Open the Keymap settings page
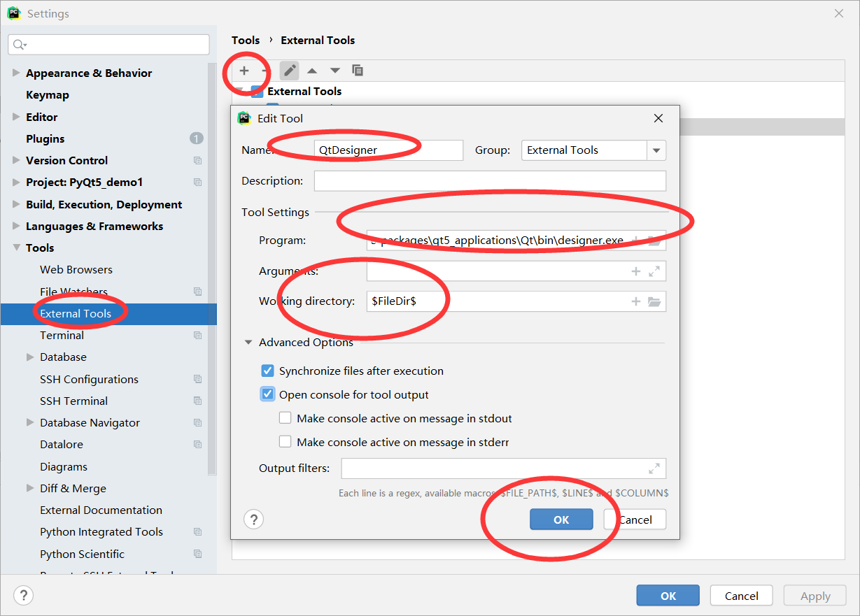This screenshot has height=616, width=860. 48,95
